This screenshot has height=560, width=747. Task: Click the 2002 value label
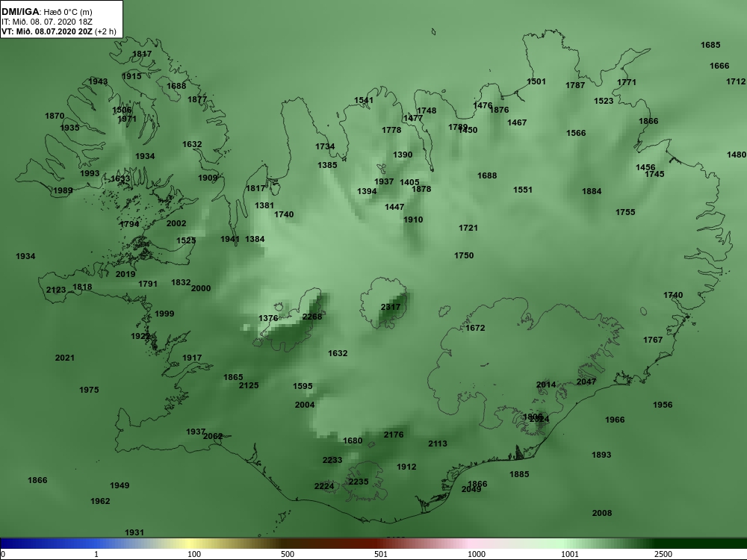[176, 223]
